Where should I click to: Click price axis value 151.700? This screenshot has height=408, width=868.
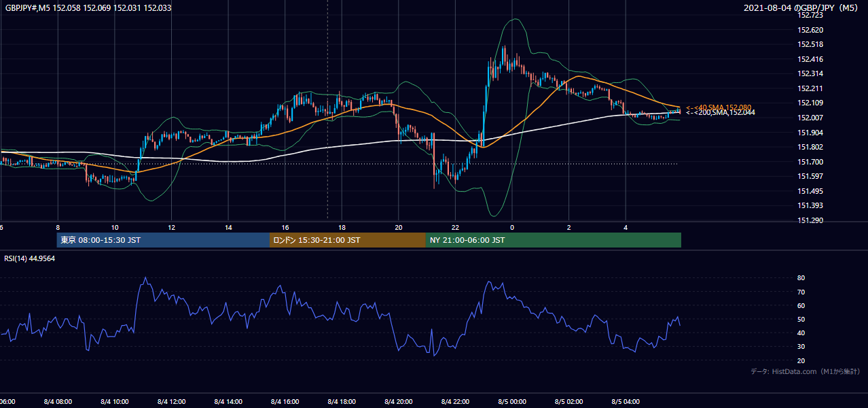coord(811,162)
